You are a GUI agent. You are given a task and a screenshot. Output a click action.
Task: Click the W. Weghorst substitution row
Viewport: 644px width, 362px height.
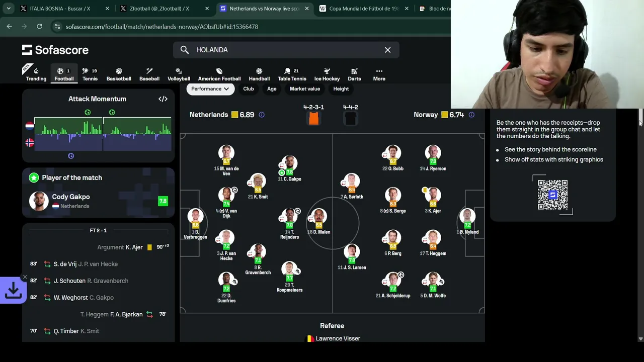(98, 298)
